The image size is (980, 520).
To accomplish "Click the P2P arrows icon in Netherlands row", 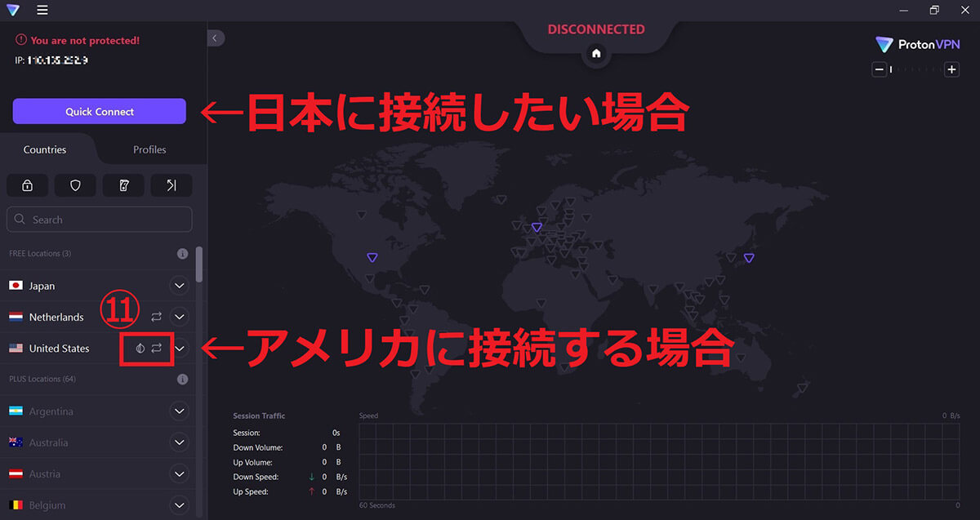I will (157, 317).
